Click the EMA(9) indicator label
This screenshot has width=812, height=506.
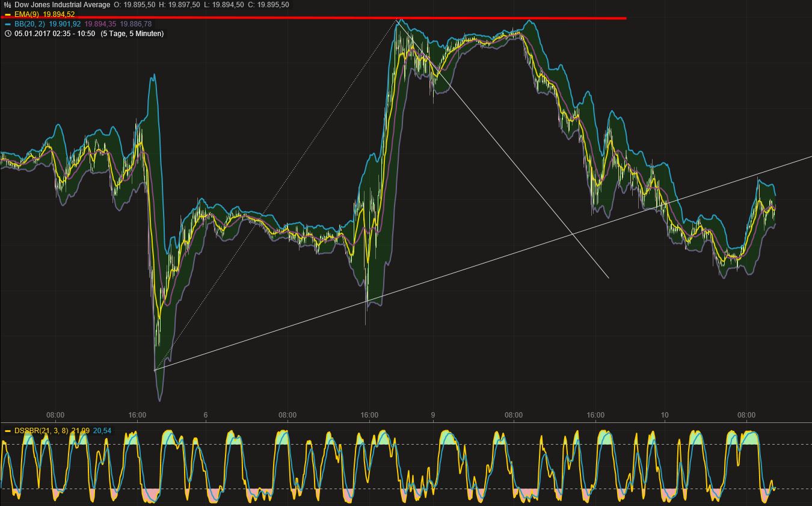point(27,13)
